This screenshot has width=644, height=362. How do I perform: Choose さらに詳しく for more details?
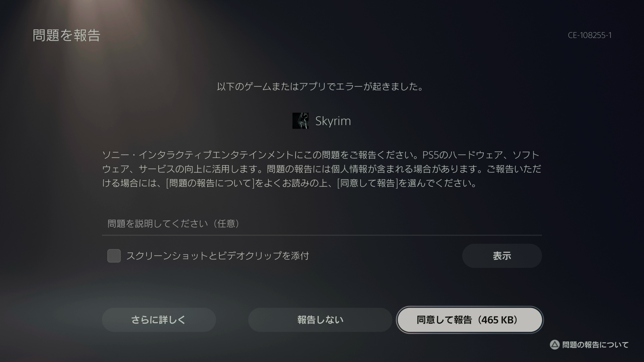tap(159, 320)
